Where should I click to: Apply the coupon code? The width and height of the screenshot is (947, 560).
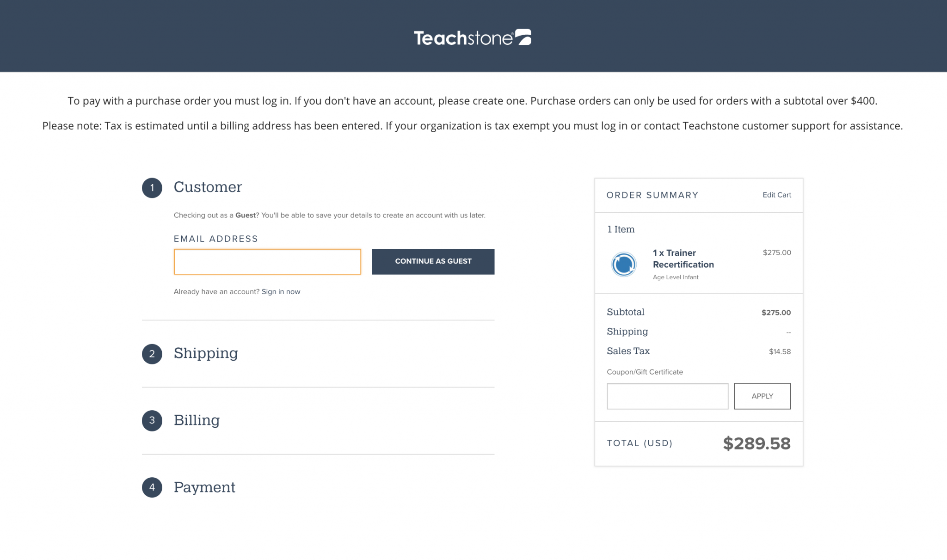tap(762, 396)
